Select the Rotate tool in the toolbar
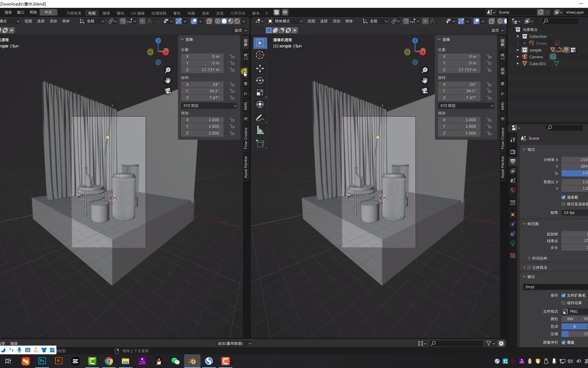 click(260, 80)
